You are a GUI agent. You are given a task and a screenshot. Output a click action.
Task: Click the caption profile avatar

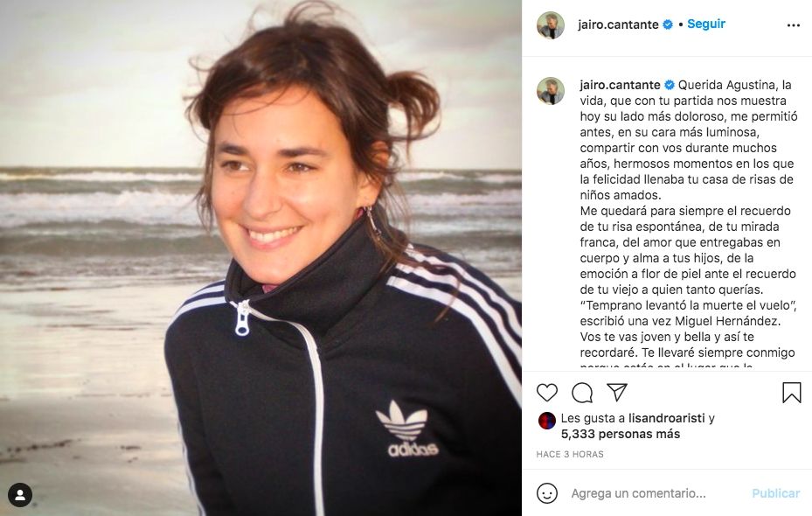click(551, 91)
